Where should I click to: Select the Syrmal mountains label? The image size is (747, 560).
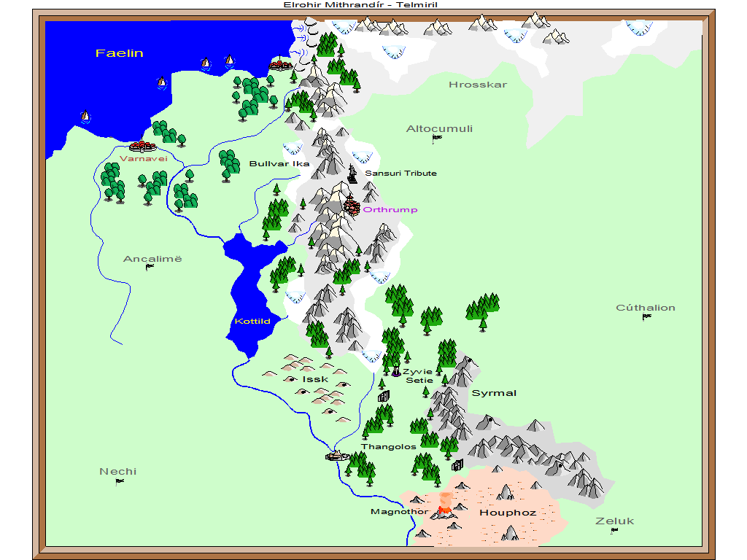494,393
